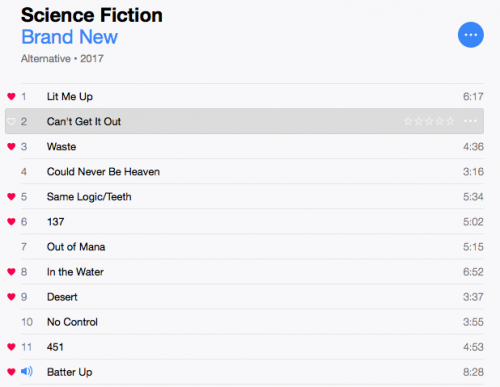
Task: Remove the love heart from Same Logic/Teeth
Action: coord(11,197)
